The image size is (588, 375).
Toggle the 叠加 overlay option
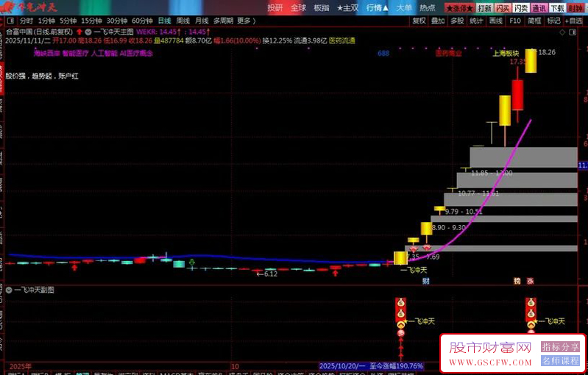[438, 21]
